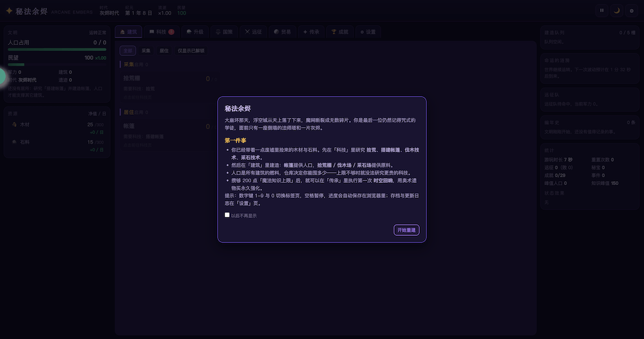Toggle the moon night-theme icon

point(616,11)
